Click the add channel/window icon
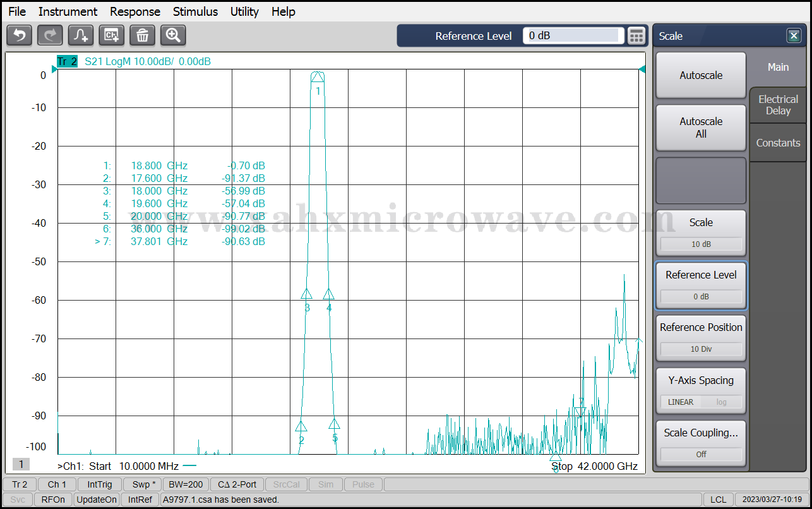The height and width of the screenshot is (509, 812). pyautogui.click(x=112, y=35)
